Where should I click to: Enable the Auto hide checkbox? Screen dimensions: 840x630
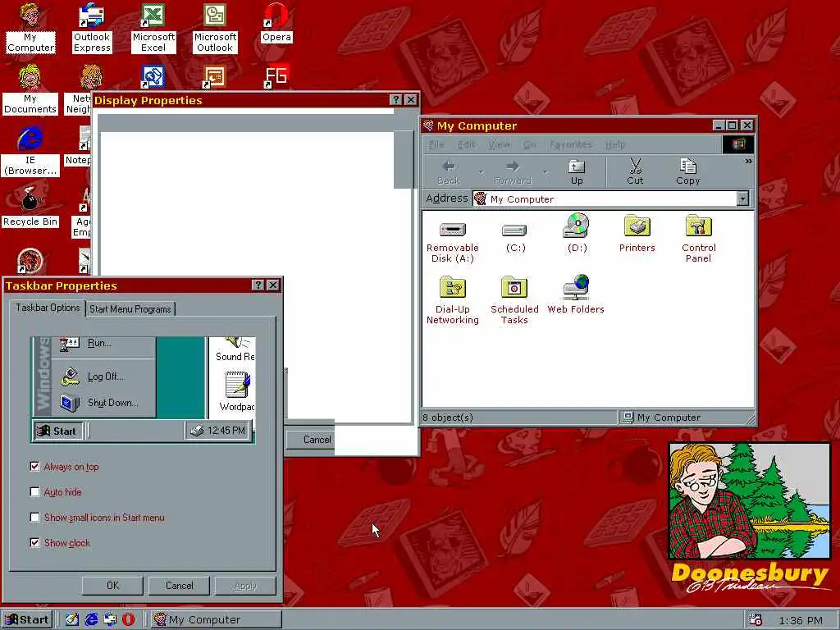tap(34, 492)
